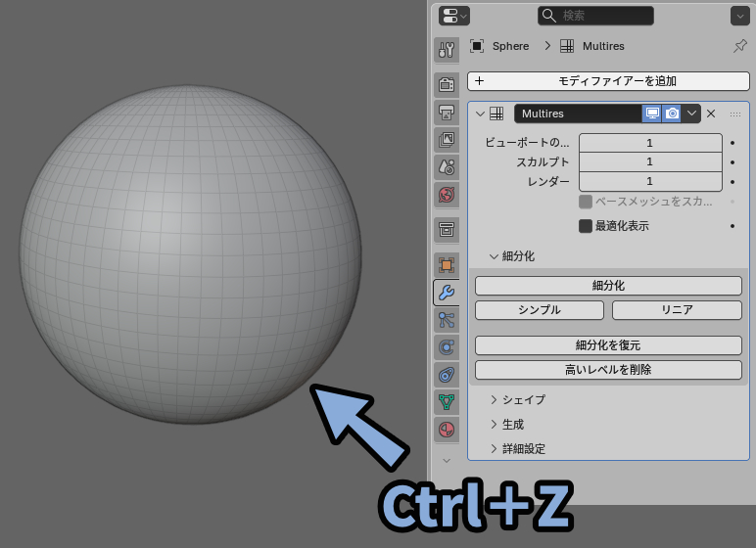This screenshot has width=756, height=548.
Task: Open the Tool properties tab
Action: [446, 49]
